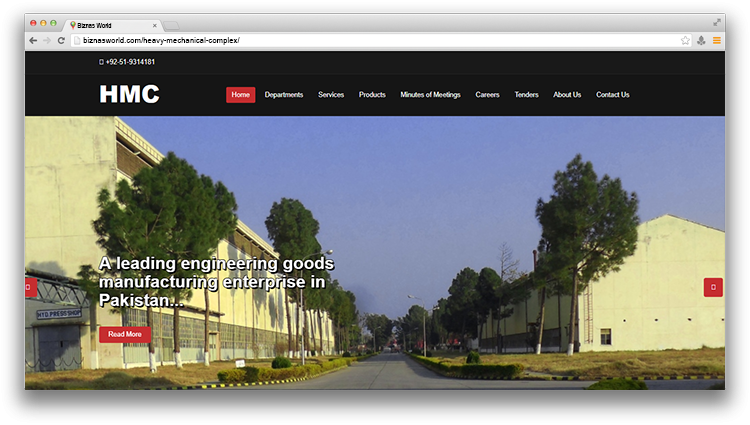Click the browser forward arrow
The width and height of the screenshot is (750, 425).
point(47,40)
